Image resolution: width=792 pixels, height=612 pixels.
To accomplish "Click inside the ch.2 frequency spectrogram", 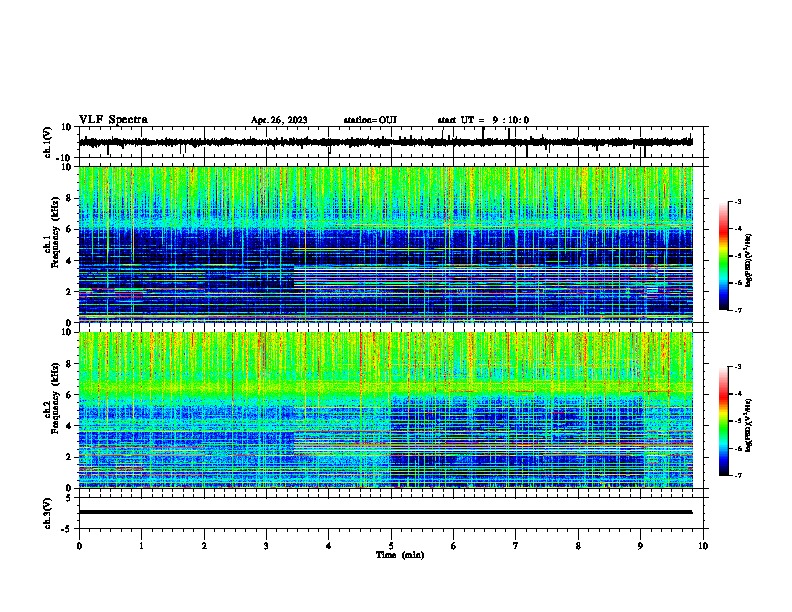I will point(386,410).
